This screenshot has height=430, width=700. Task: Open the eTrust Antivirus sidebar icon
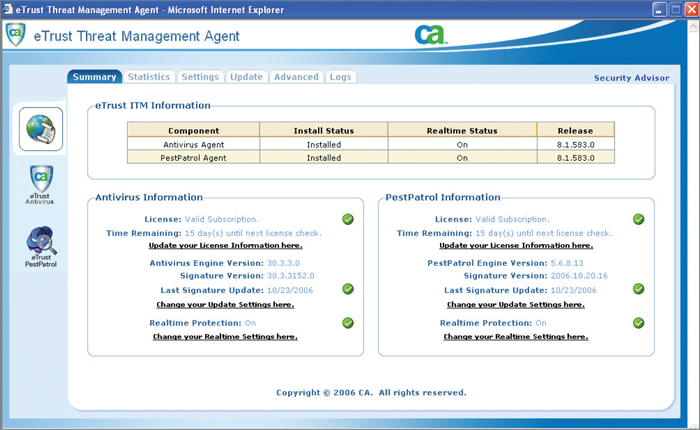40,184
